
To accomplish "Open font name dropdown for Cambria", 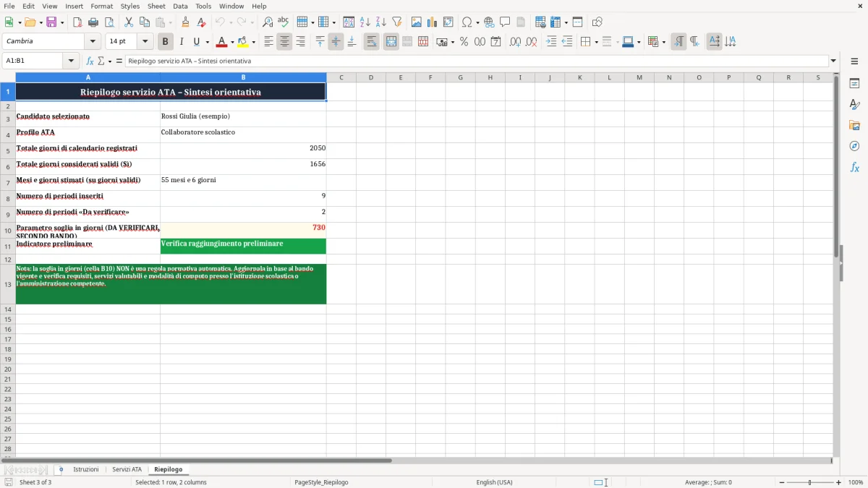I will pos(93,42).
